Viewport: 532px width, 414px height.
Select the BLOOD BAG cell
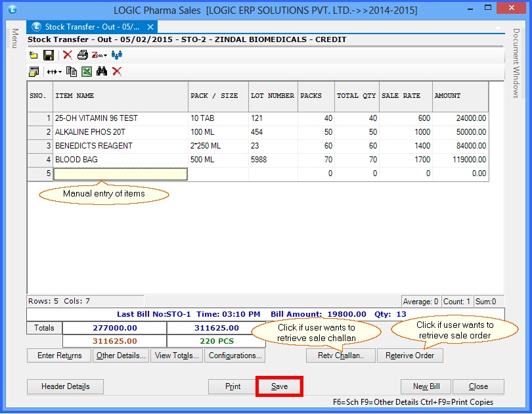tap(120, 160)
